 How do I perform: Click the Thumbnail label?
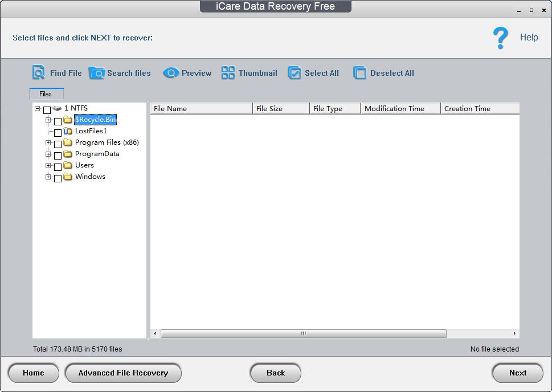tap(258, 73)
